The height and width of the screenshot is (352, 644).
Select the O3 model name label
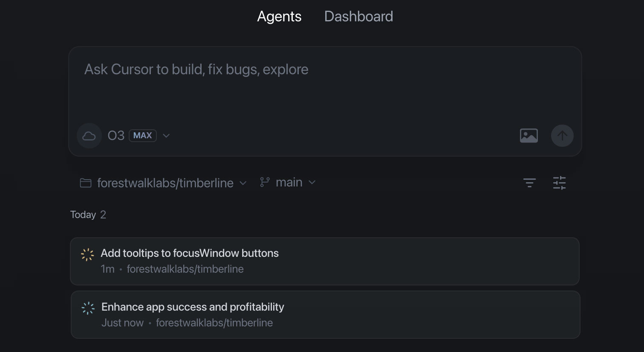[116, 136]
